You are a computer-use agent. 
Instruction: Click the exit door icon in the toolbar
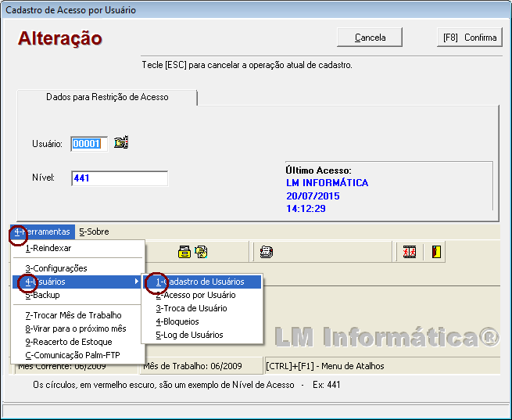point(436,251)
